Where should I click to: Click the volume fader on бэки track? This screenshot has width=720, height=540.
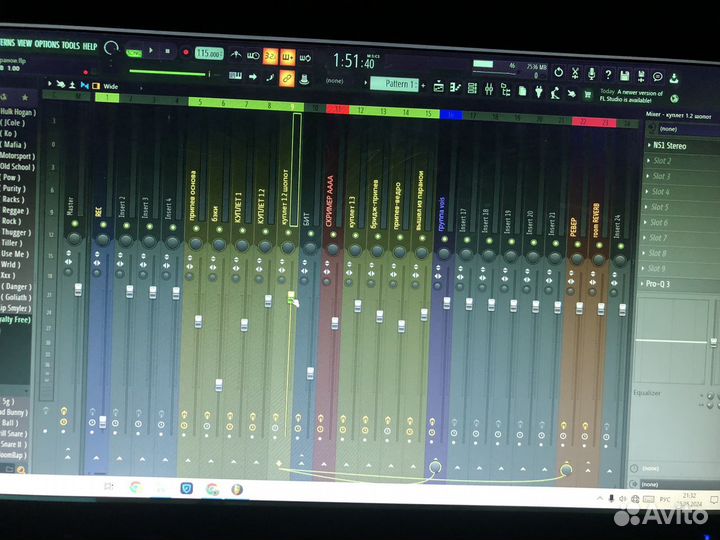coord(218,385)
